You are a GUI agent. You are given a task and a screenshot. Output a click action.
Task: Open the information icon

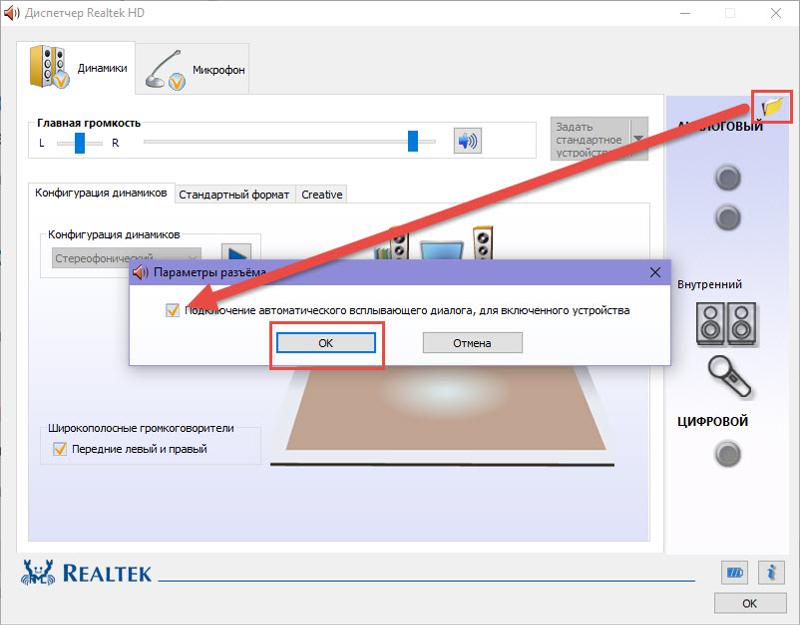tap(771, 572)
